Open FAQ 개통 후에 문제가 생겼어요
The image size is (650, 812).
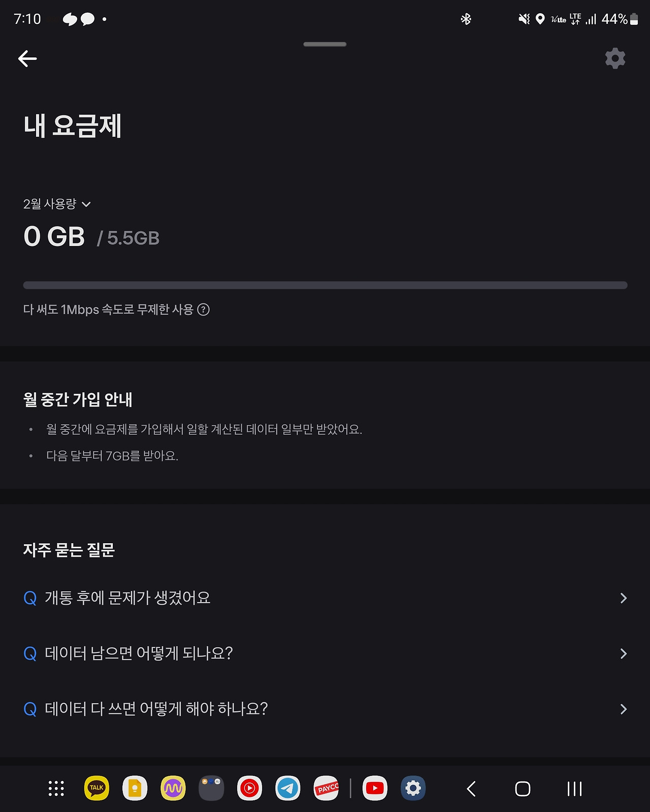(x=325, y=598)
